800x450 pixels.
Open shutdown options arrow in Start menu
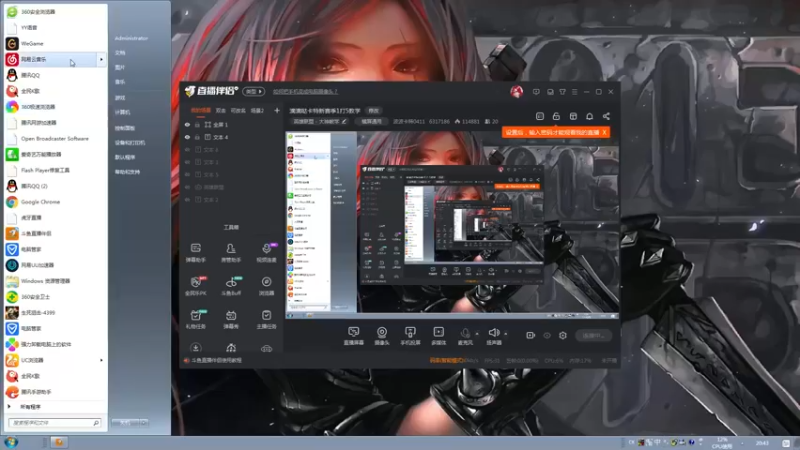(x=144, y=422)
